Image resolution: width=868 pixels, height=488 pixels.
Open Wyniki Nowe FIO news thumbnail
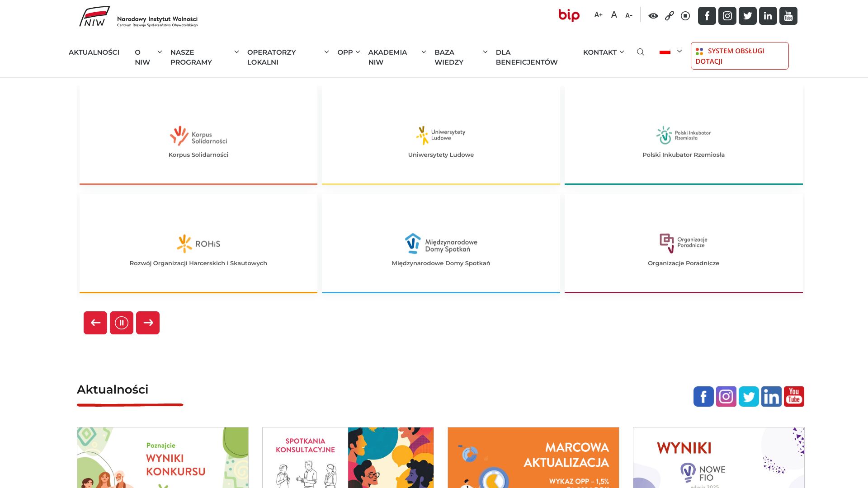click(x=719, y=457)
